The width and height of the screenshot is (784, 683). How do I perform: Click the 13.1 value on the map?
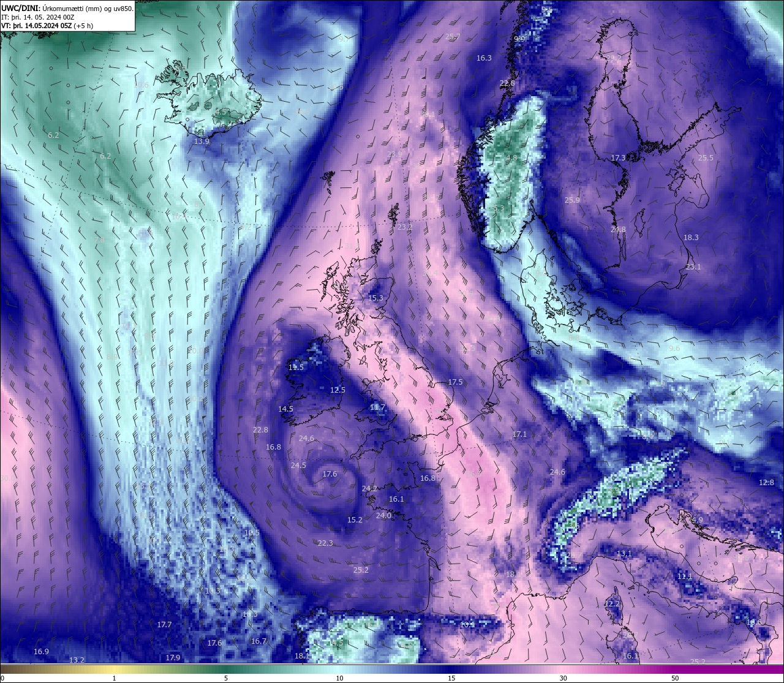coord(624,554)
